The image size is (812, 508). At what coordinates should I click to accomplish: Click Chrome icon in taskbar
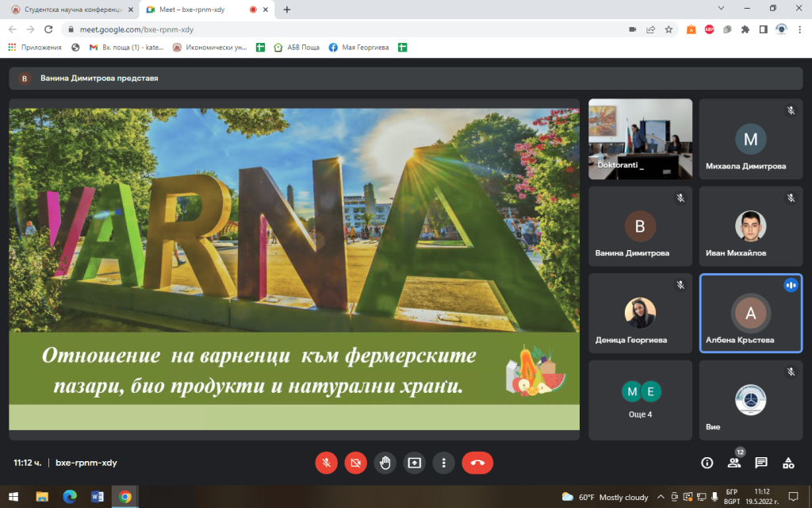(x=124, y=497)
